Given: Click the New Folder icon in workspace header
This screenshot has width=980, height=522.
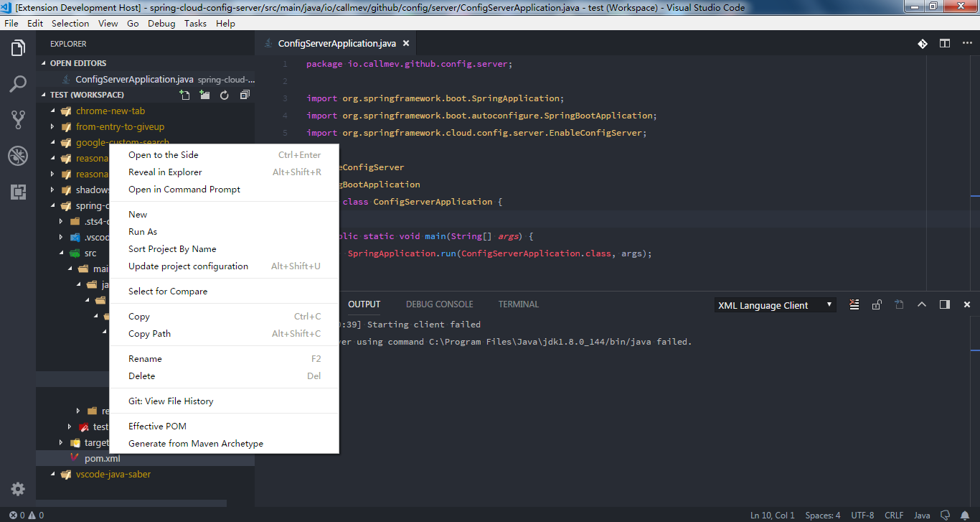Looking at the screenshot, I should point(204,95).
